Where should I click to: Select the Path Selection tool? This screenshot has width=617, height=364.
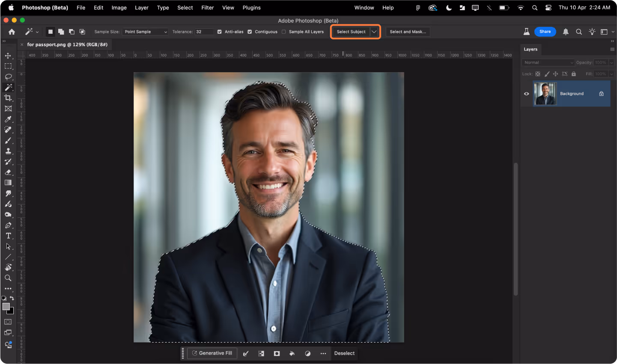pyautogui.click(x=8, y=246)
